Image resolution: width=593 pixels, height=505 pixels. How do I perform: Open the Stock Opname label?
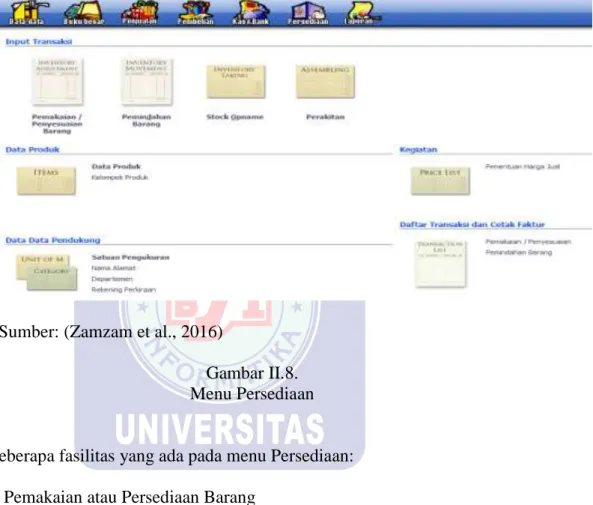click(x=235, y=117)
